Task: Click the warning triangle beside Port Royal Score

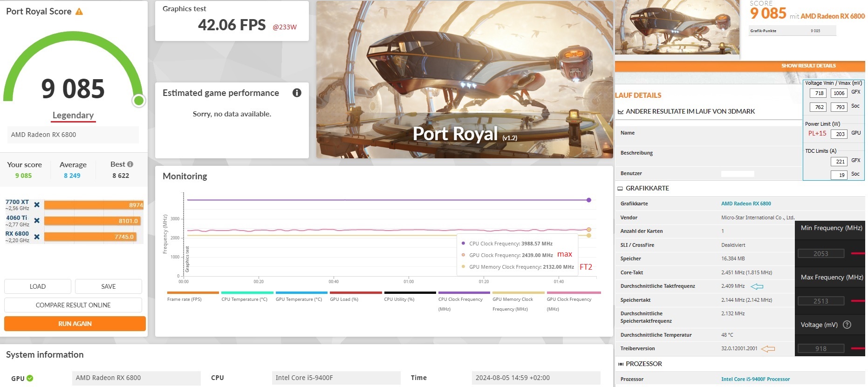Action: [x=79, y=12]
